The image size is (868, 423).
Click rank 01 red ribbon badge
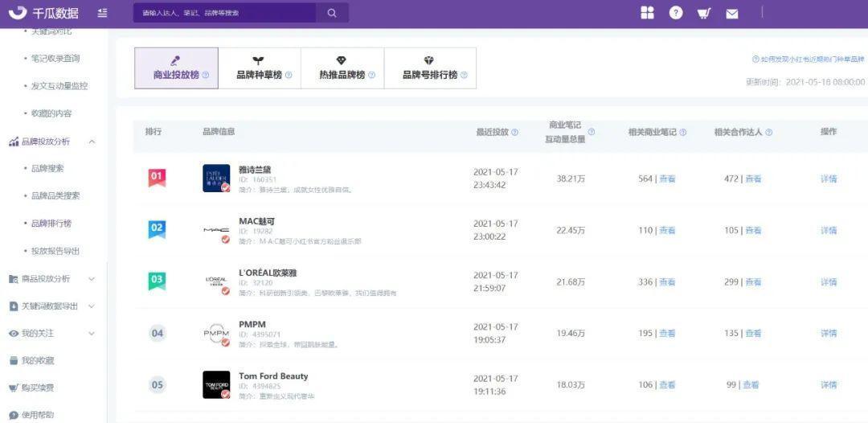(157, 178)
